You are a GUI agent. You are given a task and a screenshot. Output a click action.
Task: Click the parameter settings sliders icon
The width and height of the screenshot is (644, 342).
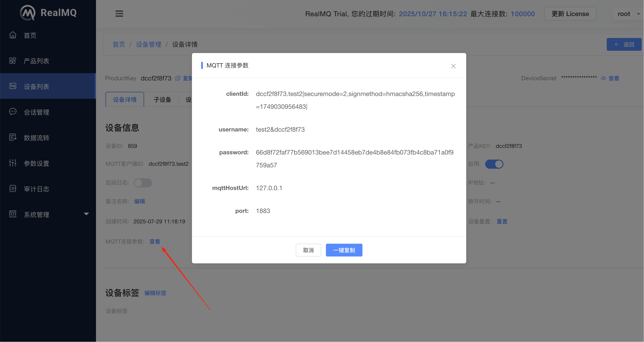13,163
